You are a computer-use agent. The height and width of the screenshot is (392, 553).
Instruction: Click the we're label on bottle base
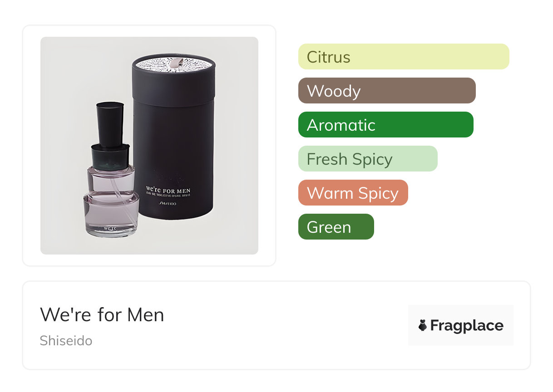pyautogui.click(x=110, y=228)
